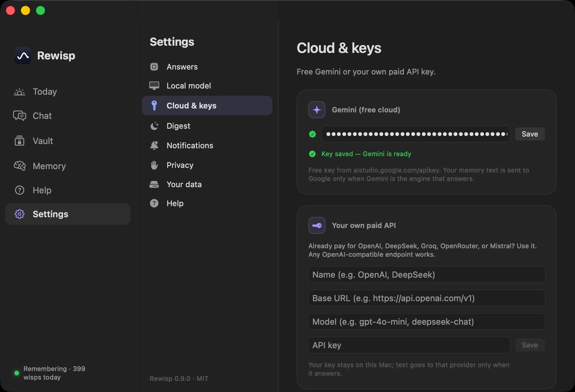Image resolution: width=575 pixels, height=392 pixels.
Task: Open the Today view sunrise icon
Action: [19, 92]
